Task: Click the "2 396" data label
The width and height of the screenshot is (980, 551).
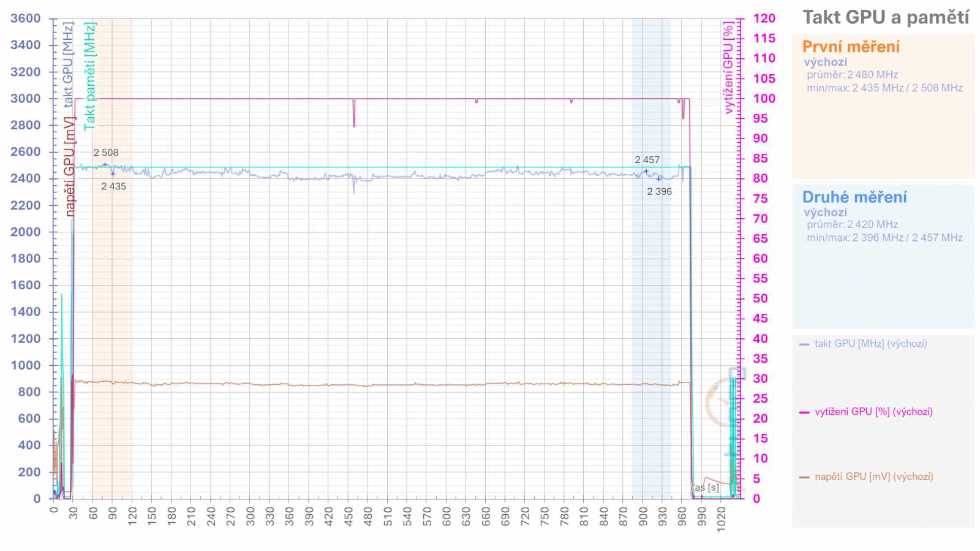Action: point(659,192)
